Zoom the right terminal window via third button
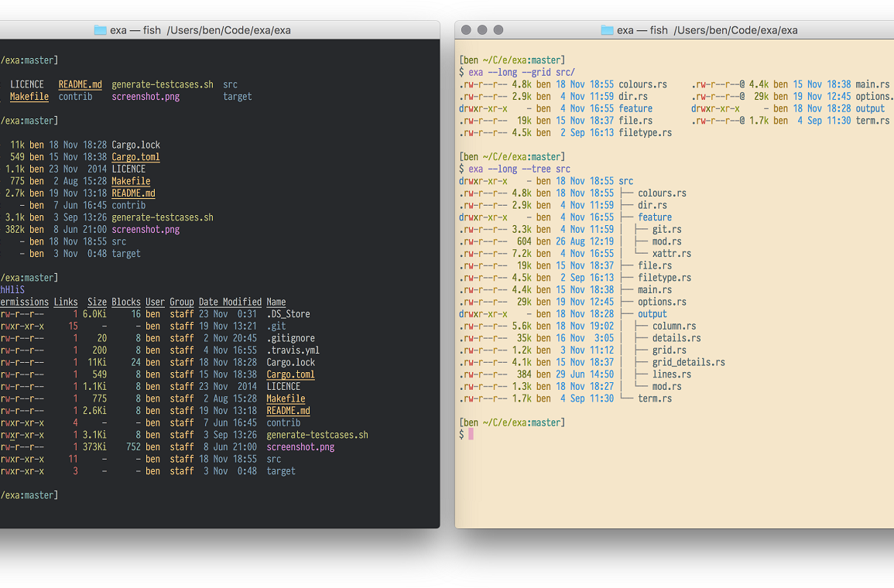 click(x=498, y=30)
